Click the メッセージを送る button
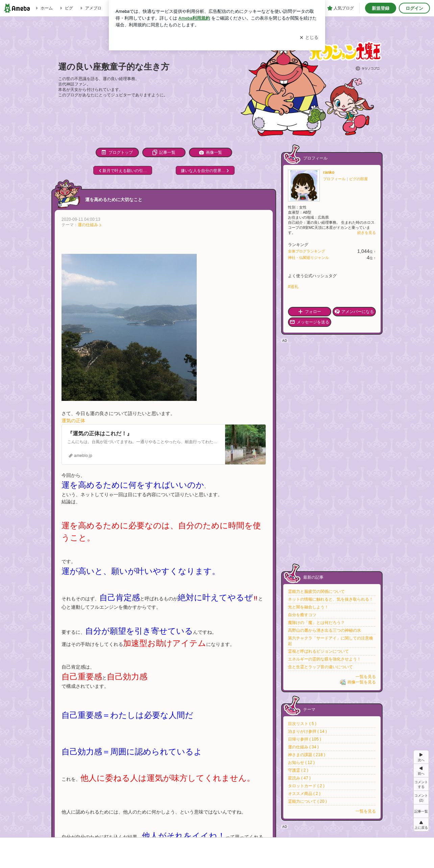 (x=309, y=322)
